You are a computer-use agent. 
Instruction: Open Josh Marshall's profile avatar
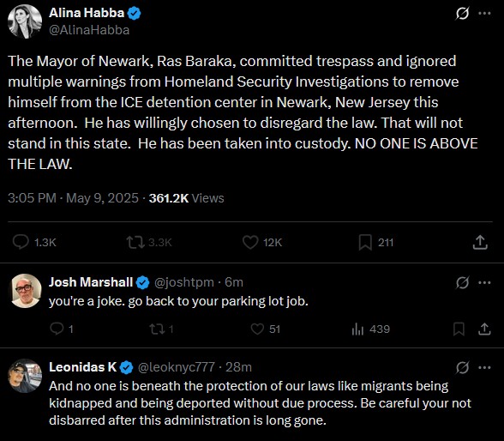click(25, 291)
